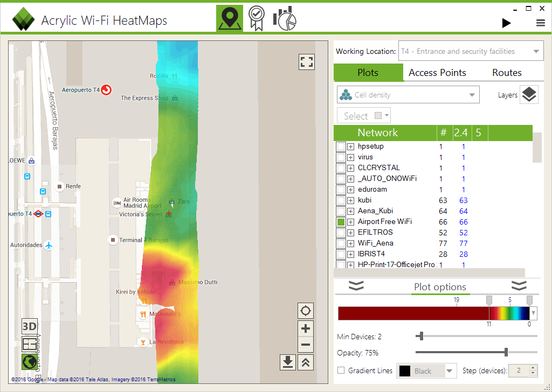552x392 pixels.
Task: Click the Renfe station marker
Action: 59,186
